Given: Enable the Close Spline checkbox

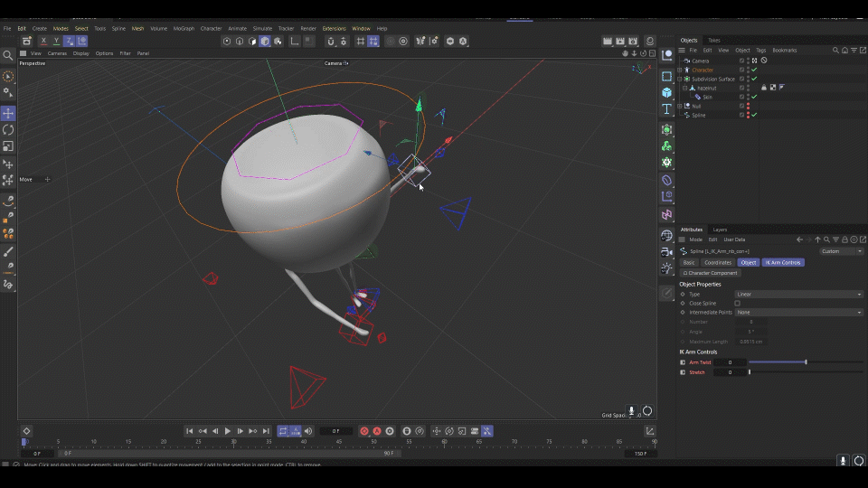Looking at the screenshot, I should point(738,304).
